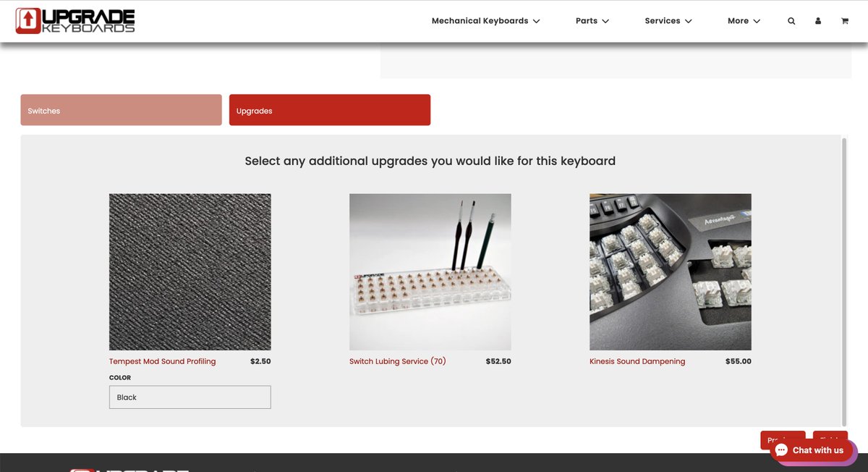Click the $52.50 price text
868x472 pixels.
coord(498,361)
